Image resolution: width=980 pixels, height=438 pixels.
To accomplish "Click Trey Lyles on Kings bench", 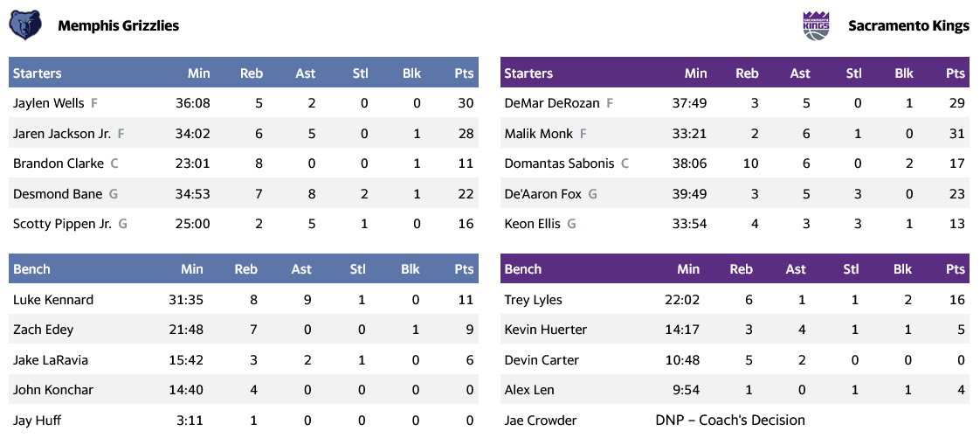I will pos(534,300).
